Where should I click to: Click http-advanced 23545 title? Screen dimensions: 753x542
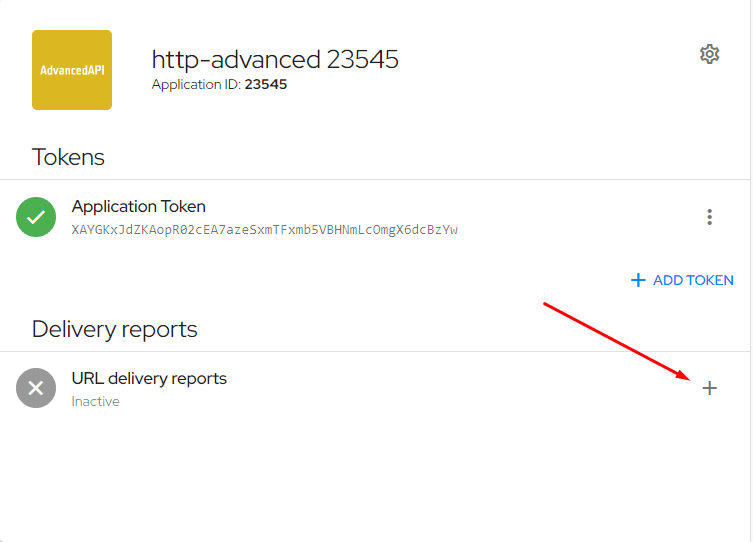point(275,60)
